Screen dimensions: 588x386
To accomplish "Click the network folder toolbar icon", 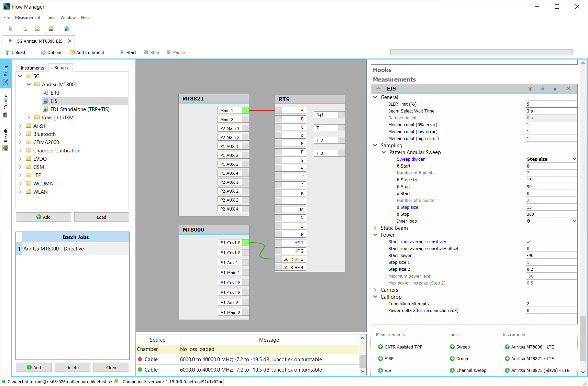I will (51, 29).
